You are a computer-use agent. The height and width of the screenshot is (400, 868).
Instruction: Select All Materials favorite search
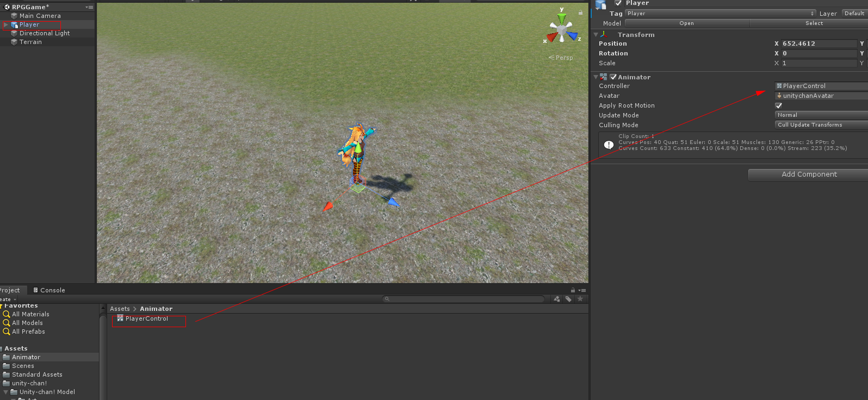coord(30,314)
